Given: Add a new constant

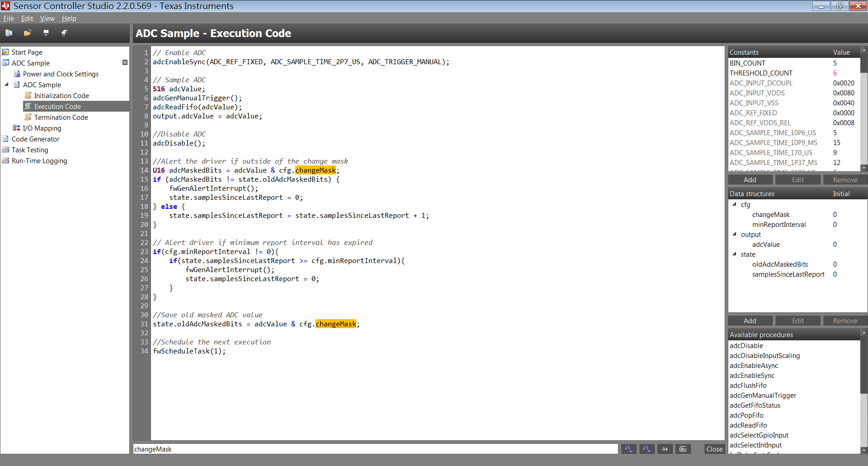Looking at the screenshot, I should pyautogui.click(x=750, y=180).
